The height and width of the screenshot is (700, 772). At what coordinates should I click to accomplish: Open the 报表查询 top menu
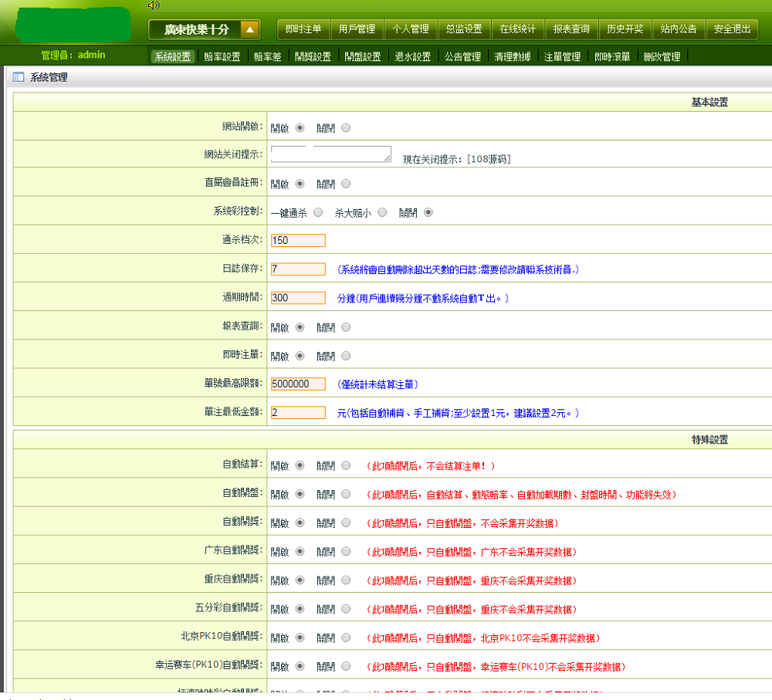coord(571,29)
